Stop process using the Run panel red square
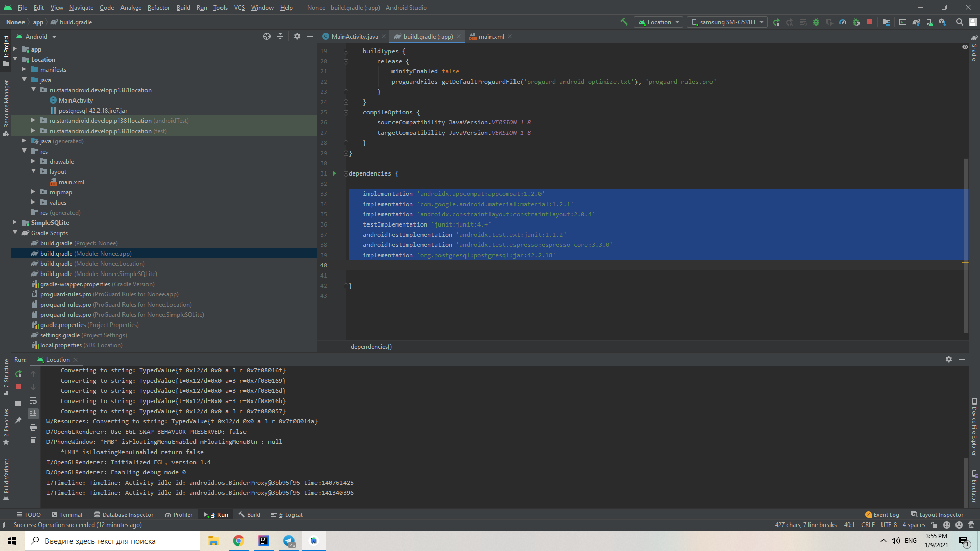The image size is (980, 551). pos(18,387)
